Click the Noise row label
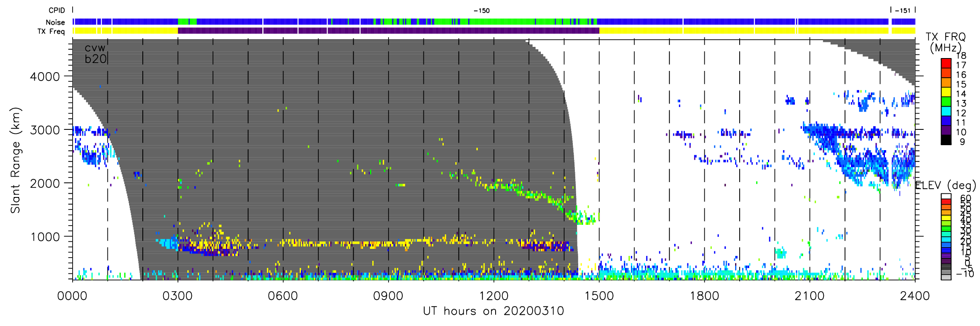 click(55, 22)
